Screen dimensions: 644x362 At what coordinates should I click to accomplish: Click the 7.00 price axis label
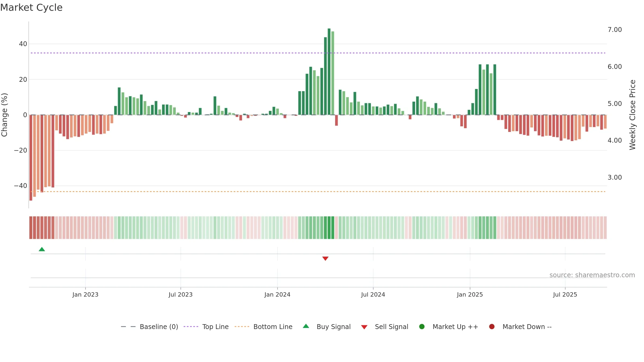point(615,29)
